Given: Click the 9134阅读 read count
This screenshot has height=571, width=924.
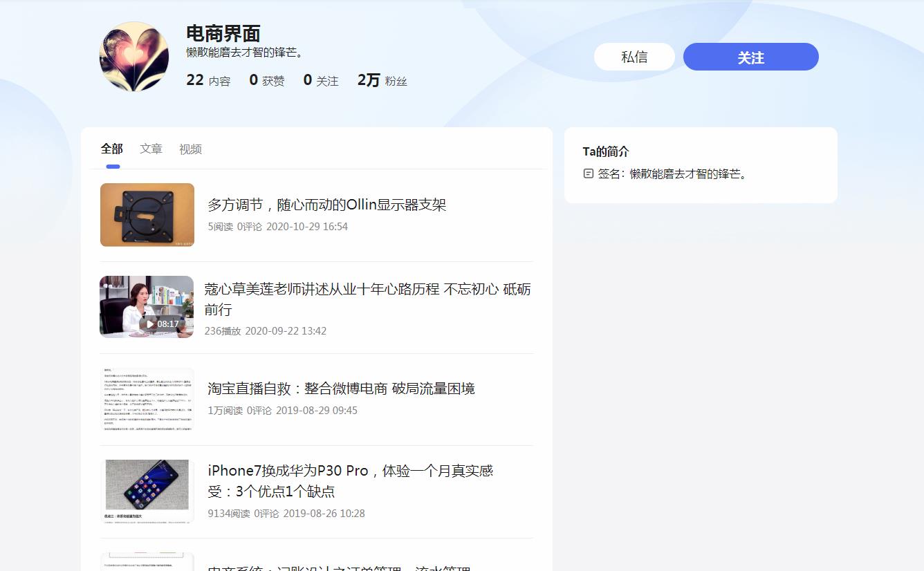Looking at the screenshot, I should [229, 513].
